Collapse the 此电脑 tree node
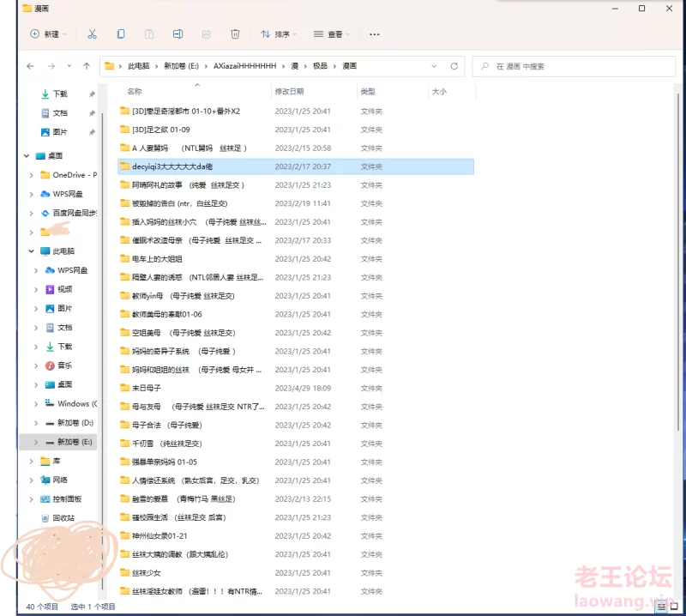Viewport: 686px width, 616px height. click(x=31, y=251)
